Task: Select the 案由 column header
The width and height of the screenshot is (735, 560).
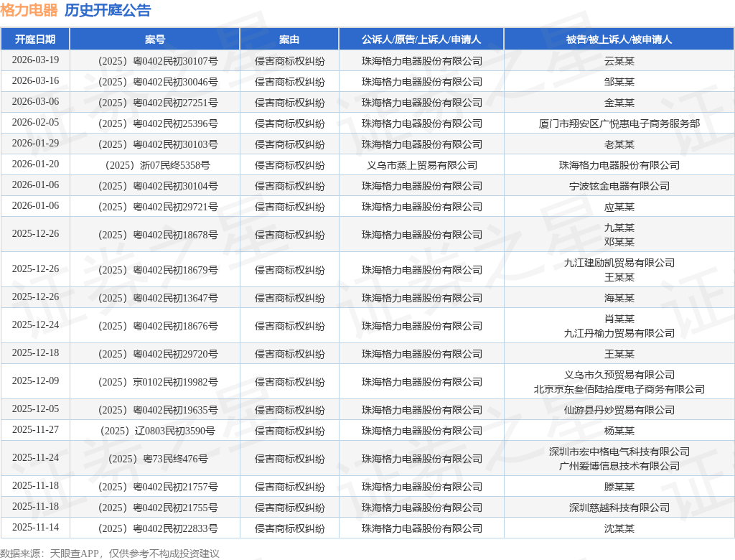Action: (x=289, y=39)
